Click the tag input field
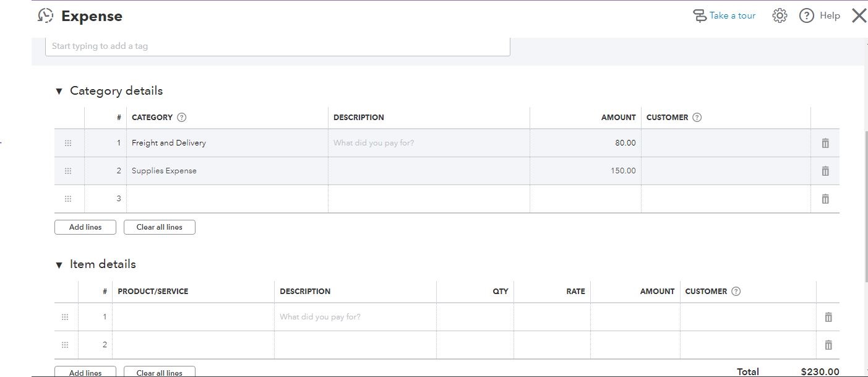This screenshot has height=377, width=868. 278,46
